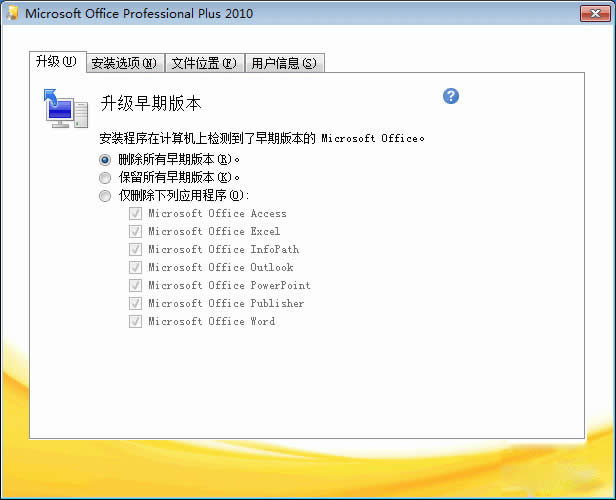Select 保留所有早期版本 radio button
This screenshot has width=616, height=500.
[x=104, y=178]
